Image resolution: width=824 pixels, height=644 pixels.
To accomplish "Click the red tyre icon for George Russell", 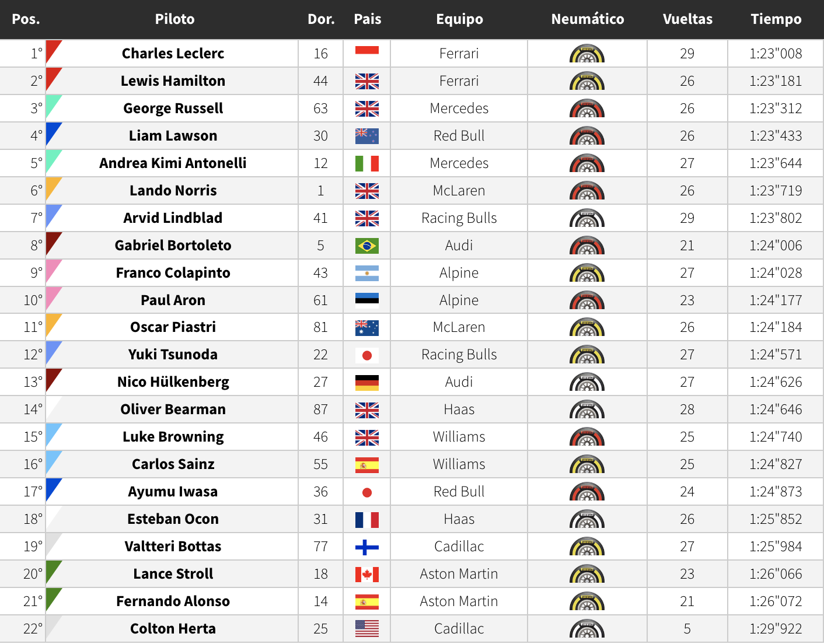I will [587, 108].
